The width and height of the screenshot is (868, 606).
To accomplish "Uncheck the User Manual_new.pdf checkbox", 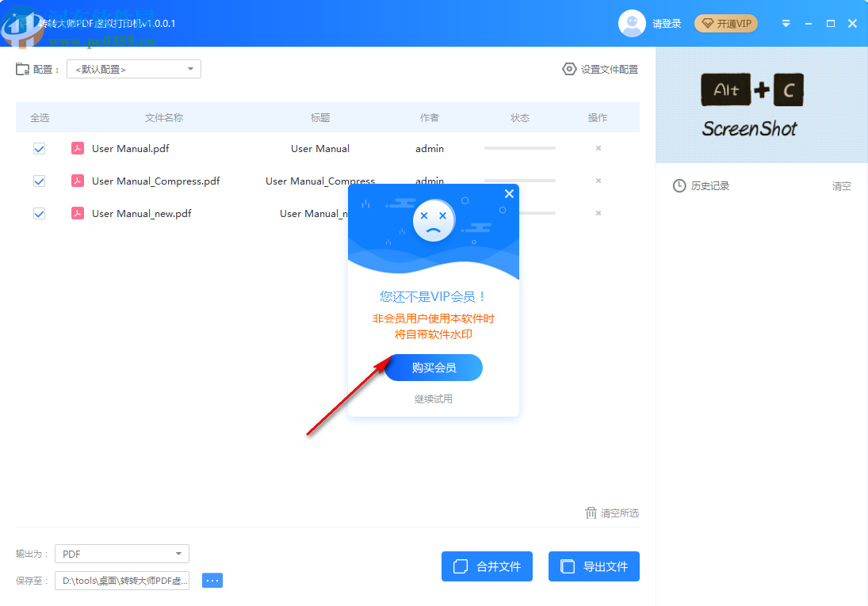I will [40, 214].
